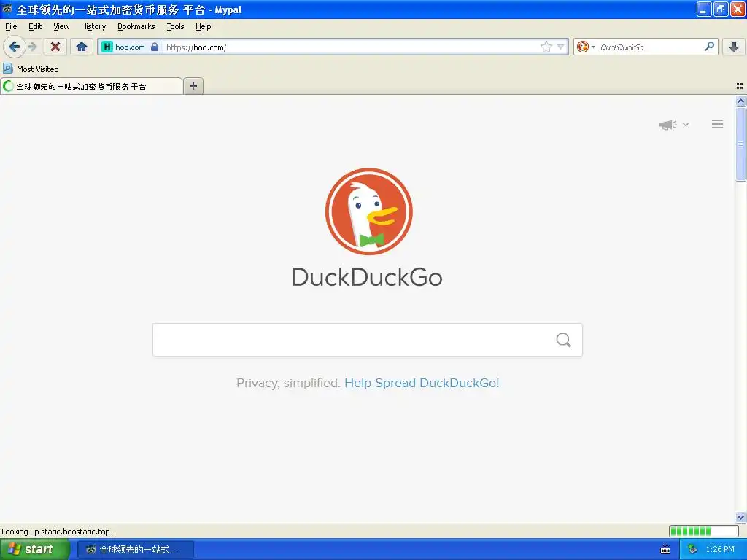Viewport: 747px width, 560px height.
Task: Open the Downloads arrow button
Action: [734, 46]
